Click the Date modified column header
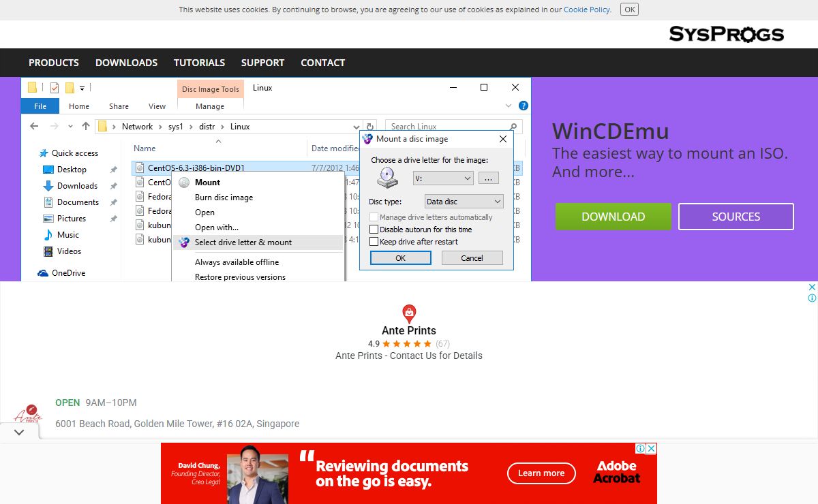 (336, 148)
